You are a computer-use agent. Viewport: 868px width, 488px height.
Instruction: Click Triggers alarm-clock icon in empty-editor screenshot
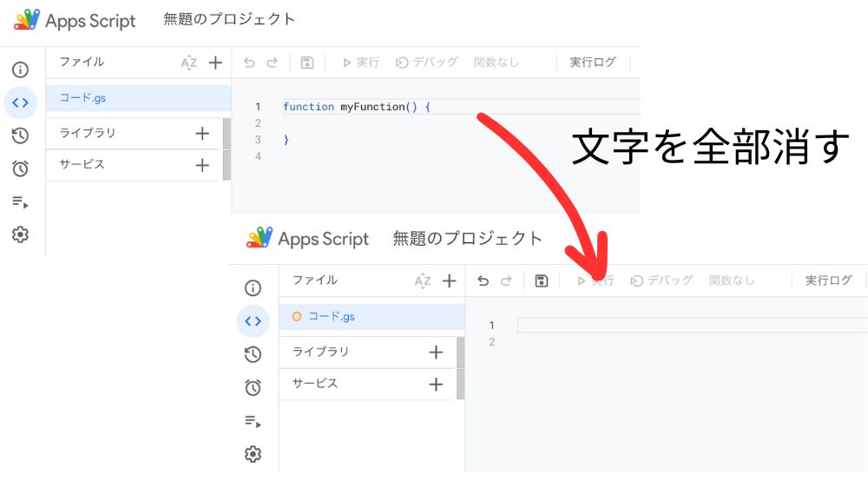(253, 387)
